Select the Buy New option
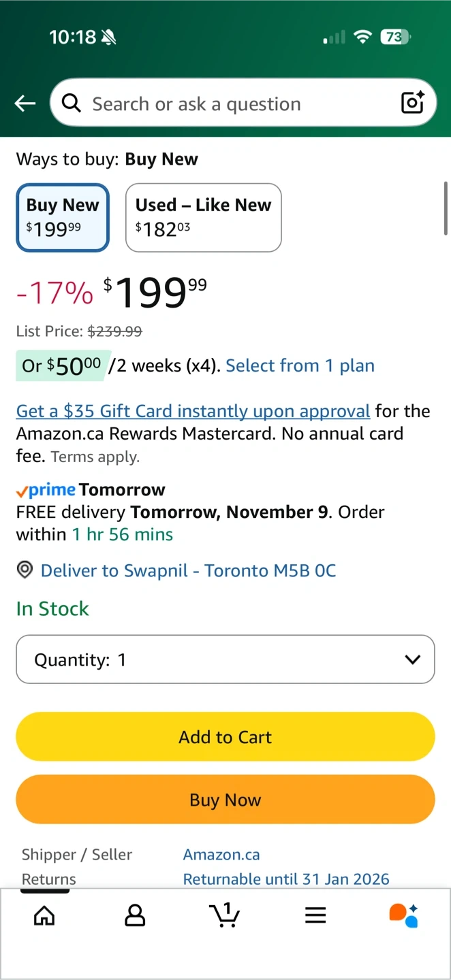The height and width of the screenshot is (980, 451). pos(63,218)
